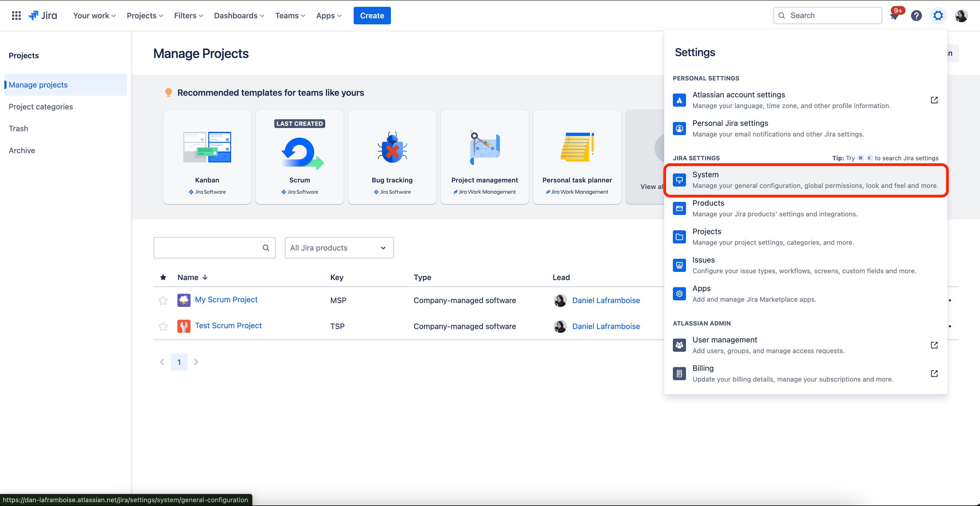Open System in Jira settings

806,180
